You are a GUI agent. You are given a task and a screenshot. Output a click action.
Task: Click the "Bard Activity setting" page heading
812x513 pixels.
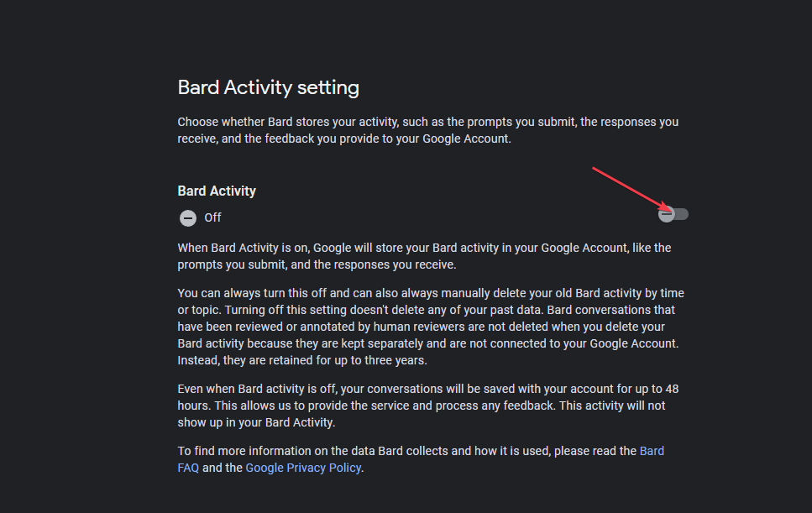(x=268, y=87)
